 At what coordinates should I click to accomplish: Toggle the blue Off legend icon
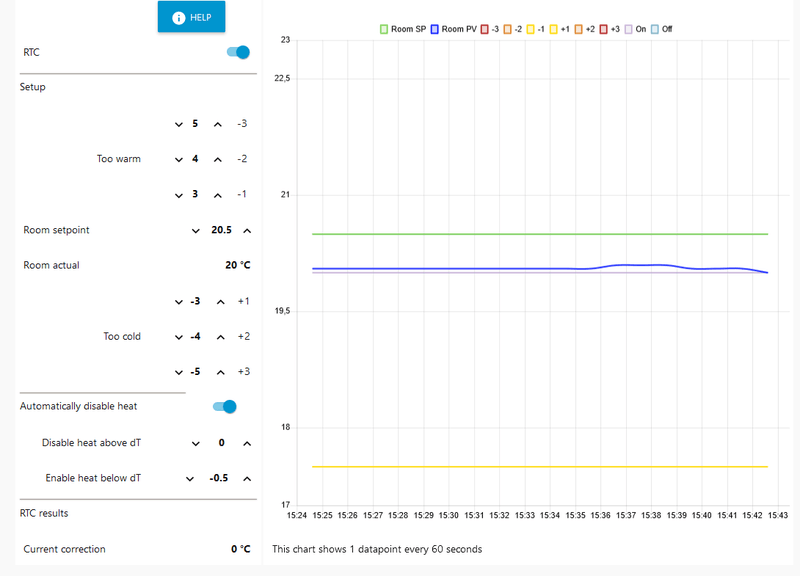[654, 28]
